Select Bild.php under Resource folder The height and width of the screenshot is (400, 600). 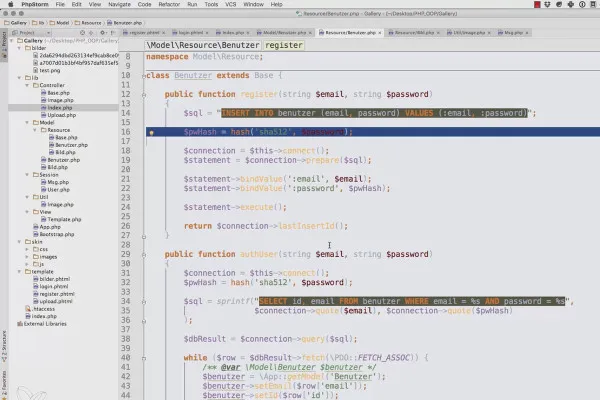click(x=62, y=152)
